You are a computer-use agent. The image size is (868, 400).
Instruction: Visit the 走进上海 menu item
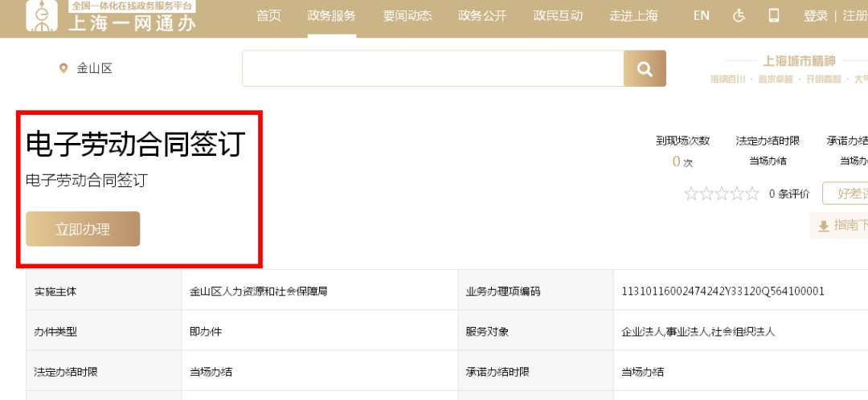coord(633,15)
